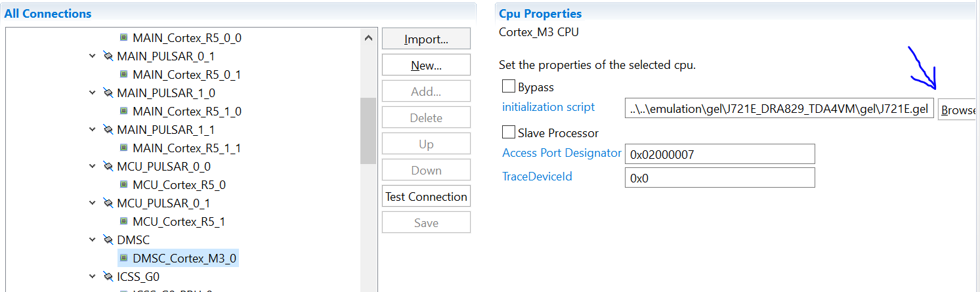Viewport: 980px width, 292px height.
Task: Collapse the MCU_PULSAR_0_1 tree node
Action: point(93,203)
